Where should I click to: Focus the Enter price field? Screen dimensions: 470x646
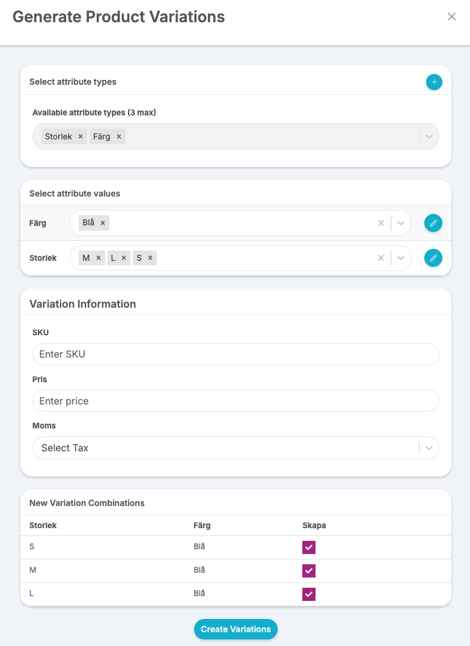click(x=236, y=401)
